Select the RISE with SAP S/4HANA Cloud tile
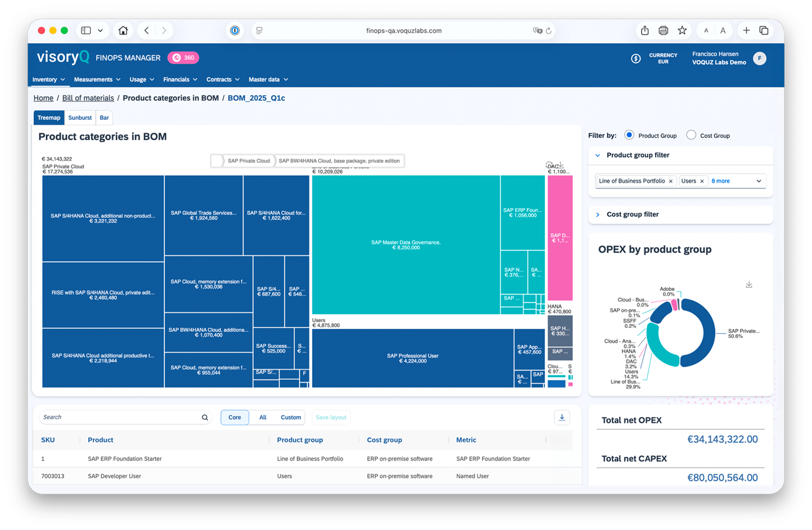The width and height of the screenshot is (812, 530). coord(103,295)
